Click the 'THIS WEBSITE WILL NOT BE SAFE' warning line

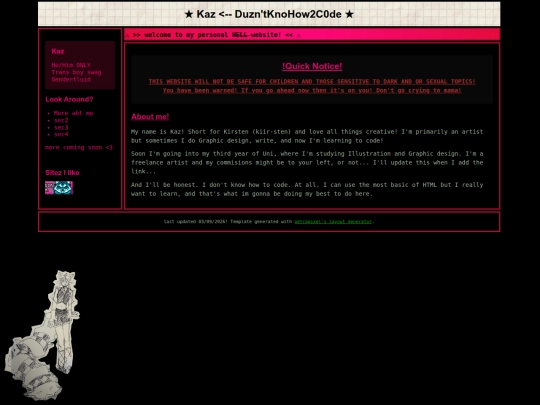pyautogui.click(x=312, y=82)
